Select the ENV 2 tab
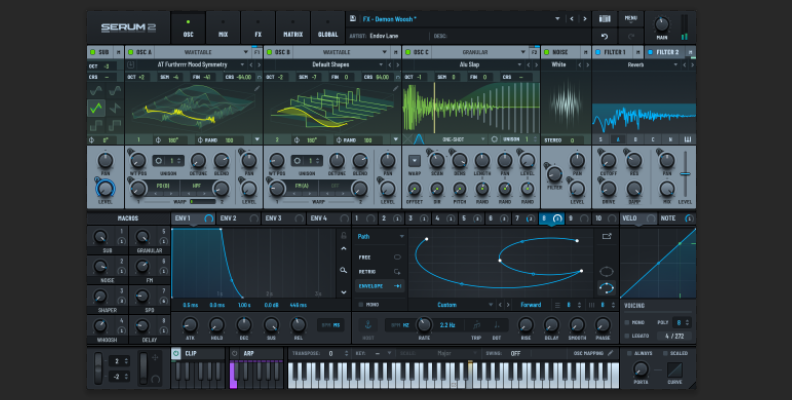This screenshot has height=400, width=792. [x=228, y=217]
